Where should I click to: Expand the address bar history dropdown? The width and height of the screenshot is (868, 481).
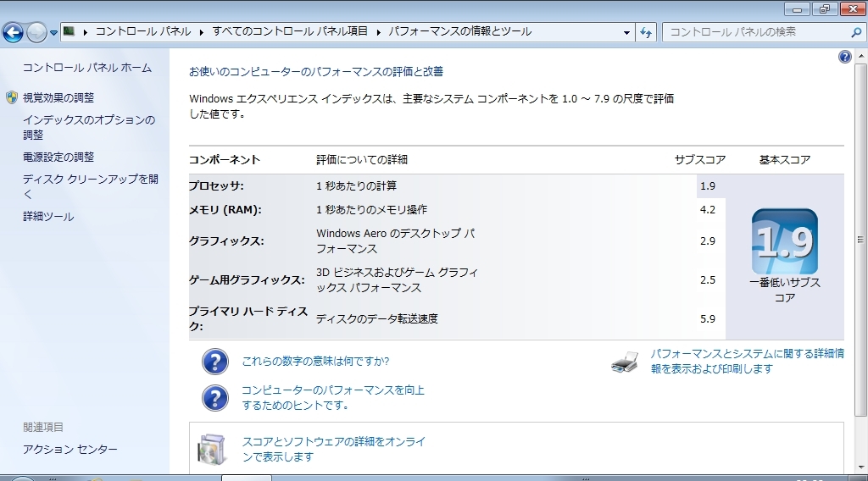pos(626,33)
